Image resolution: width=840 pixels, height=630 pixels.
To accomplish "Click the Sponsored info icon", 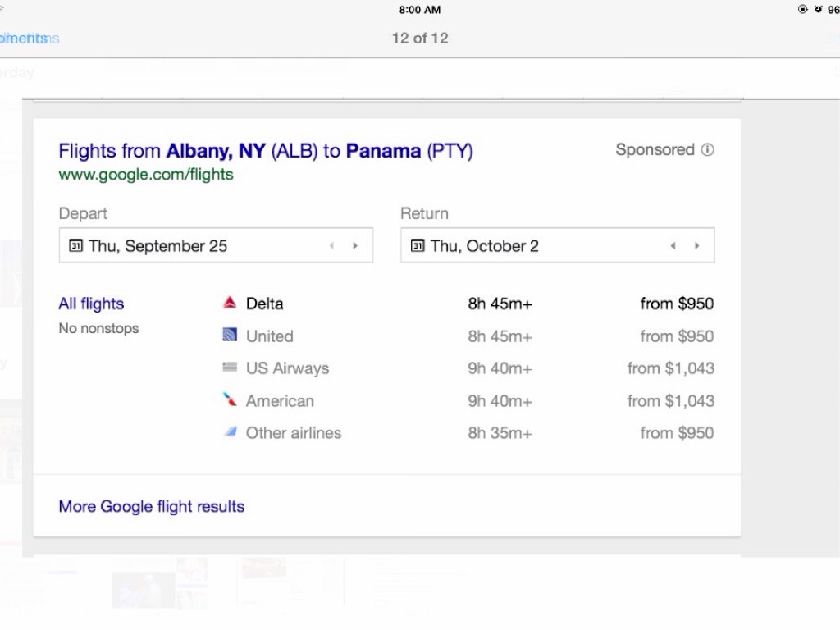I will [708, 150].
